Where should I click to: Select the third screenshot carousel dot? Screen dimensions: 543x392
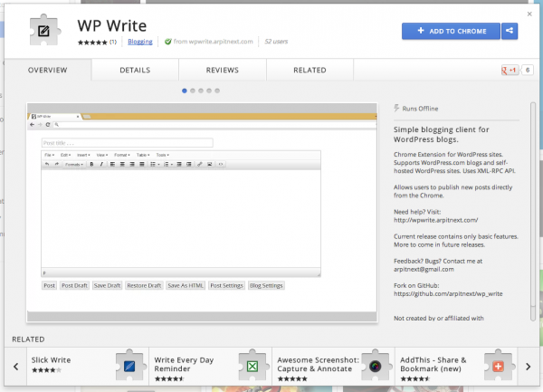pyautogui.click(x=201, y=91)
